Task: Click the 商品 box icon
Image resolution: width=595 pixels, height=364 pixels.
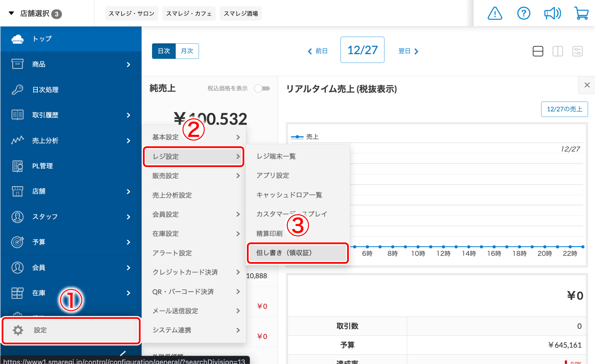Action: tap(17, 64)
